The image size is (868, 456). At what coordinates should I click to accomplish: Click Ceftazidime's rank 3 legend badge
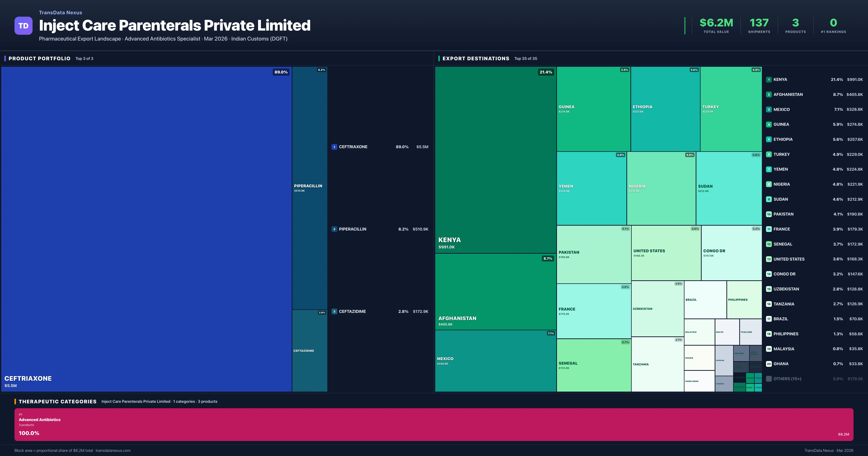(x=334, y=311)
